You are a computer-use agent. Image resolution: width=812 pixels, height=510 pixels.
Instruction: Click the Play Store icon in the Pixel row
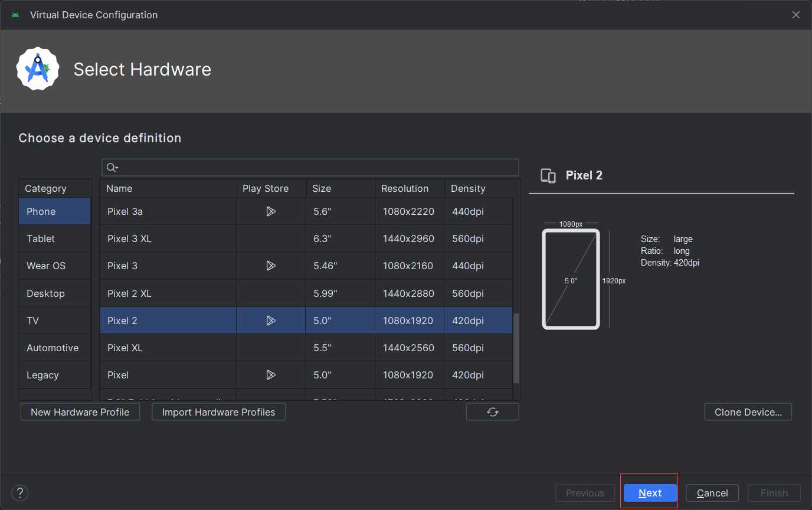pyautogui.click(x=271, y=375)
